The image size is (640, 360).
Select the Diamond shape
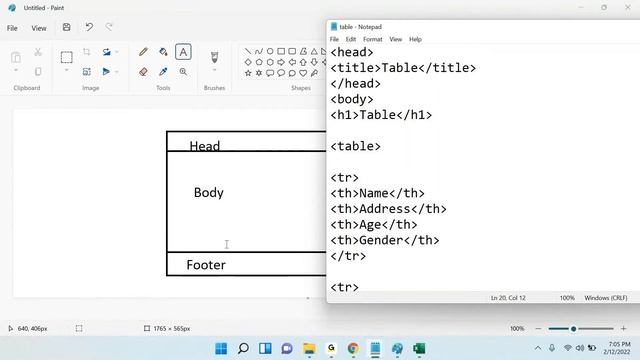248,62
